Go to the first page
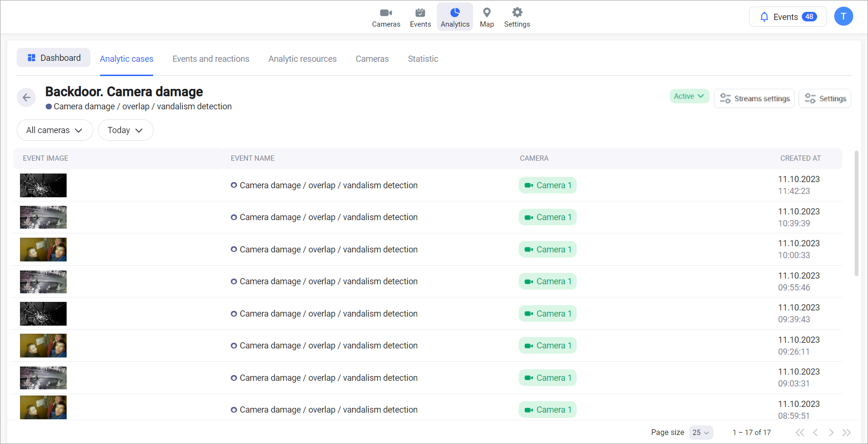Screen dimensions: 868x444 pyautogui.click(x=800, y=432)
